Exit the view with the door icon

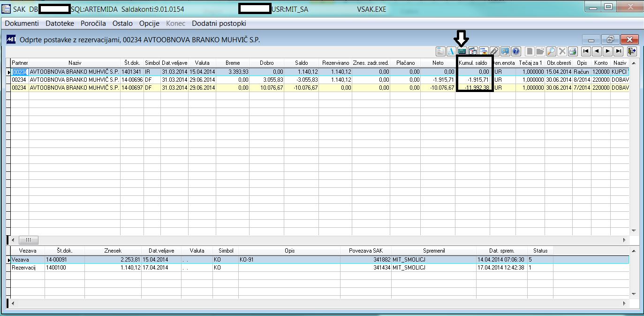point(632,51)
